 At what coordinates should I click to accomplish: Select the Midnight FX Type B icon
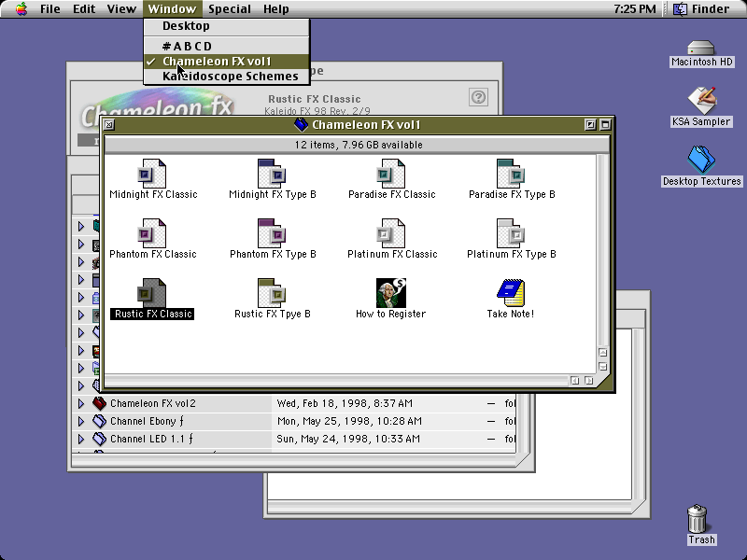coord(272,174)
